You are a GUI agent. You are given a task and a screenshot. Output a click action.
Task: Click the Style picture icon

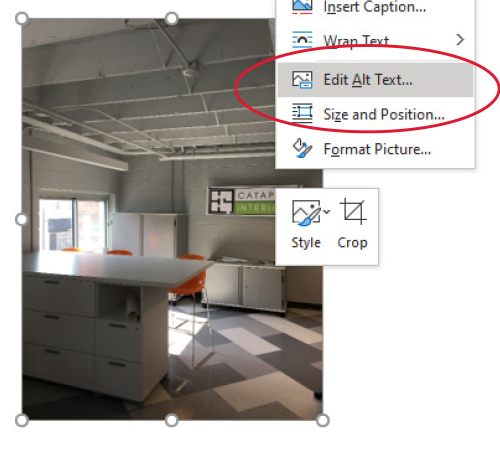306,212
